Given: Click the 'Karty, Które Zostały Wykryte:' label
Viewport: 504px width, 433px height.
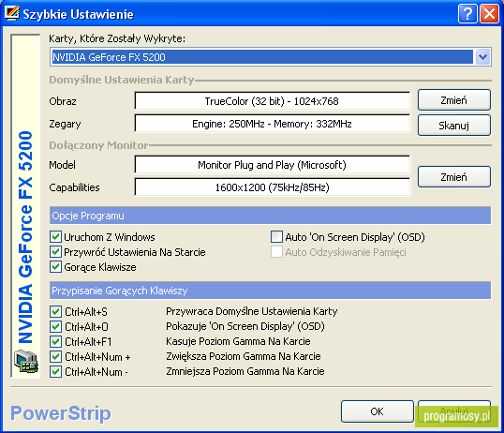Looking at the screenshot, I should [x=117, y=38].
